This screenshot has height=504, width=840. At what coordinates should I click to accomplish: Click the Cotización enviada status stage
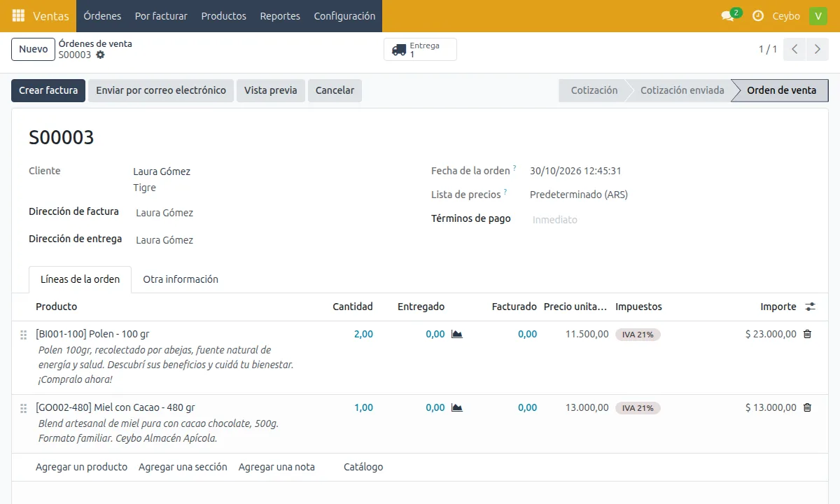point(682,90)
